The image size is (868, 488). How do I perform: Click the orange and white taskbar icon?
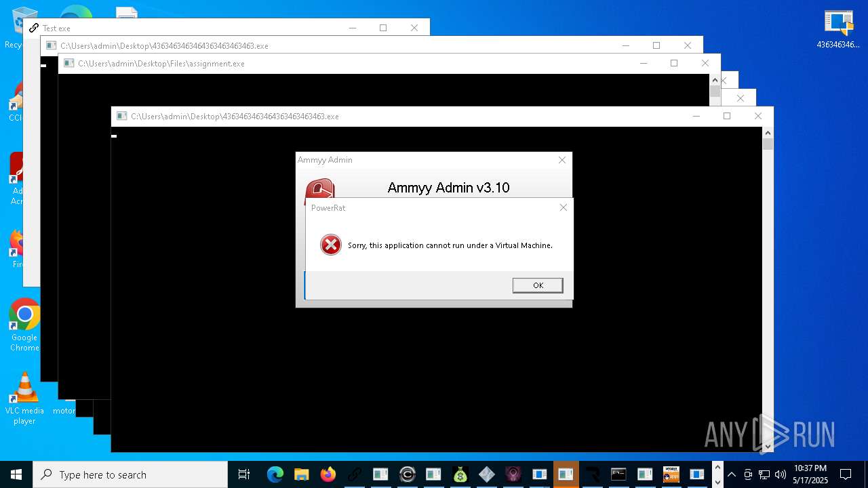click(x=671, y=474)
